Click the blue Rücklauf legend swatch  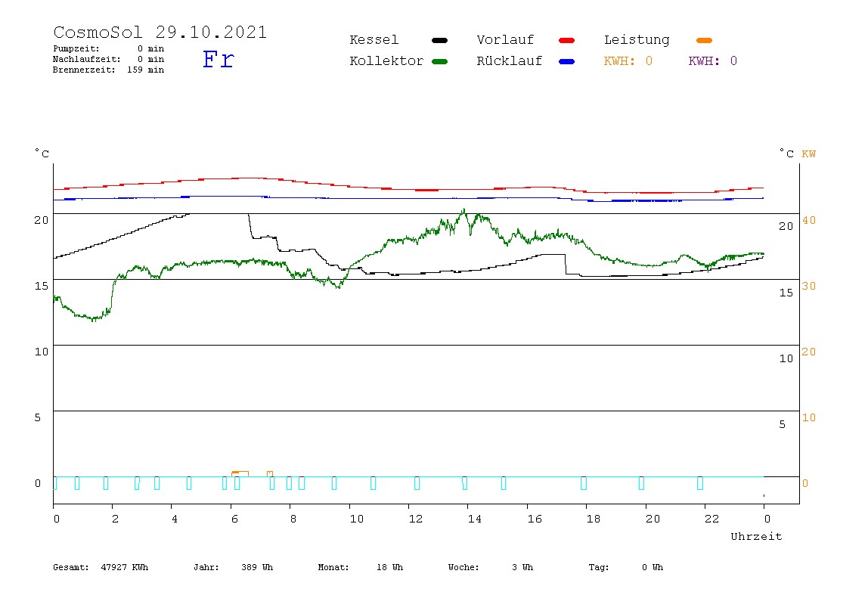pos(567,61)
